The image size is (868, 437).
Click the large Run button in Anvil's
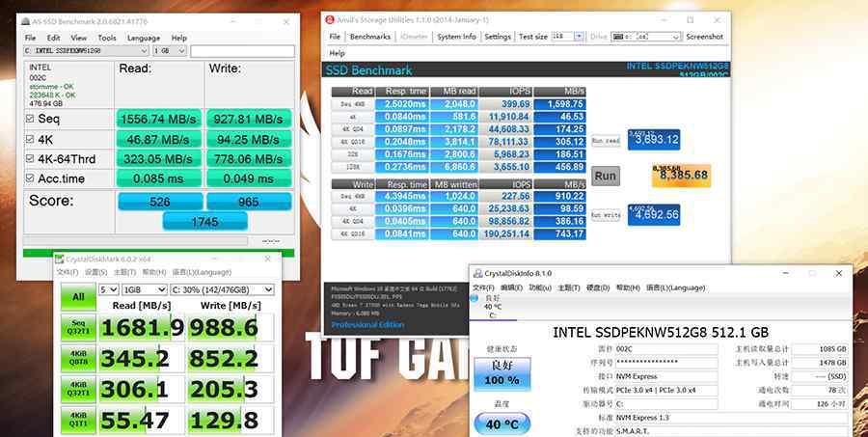(x=605, y=177)
